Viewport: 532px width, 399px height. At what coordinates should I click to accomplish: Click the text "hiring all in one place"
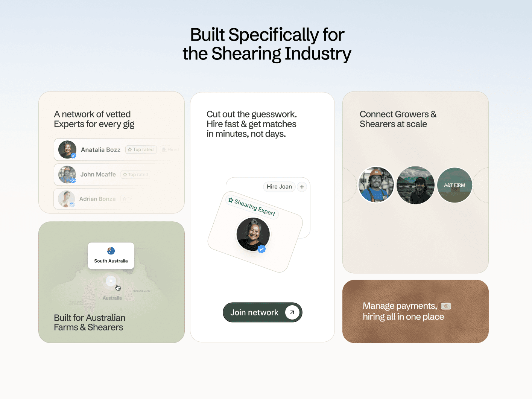[x=403, y=317]
